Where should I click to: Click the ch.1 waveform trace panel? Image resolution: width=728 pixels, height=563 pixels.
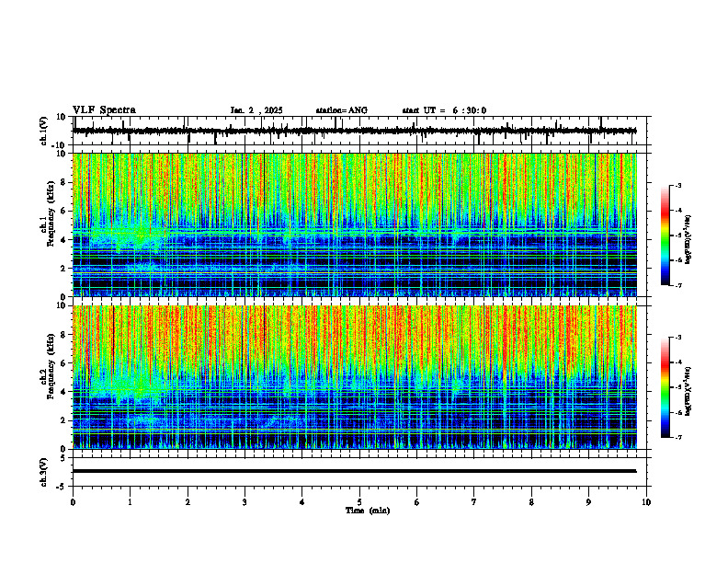[361, 131]
